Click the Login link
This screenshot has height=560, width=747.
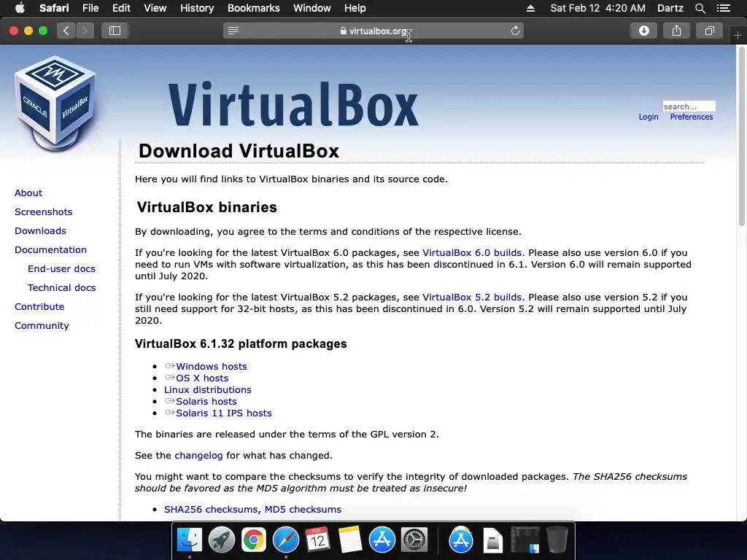tap(649, 117)
